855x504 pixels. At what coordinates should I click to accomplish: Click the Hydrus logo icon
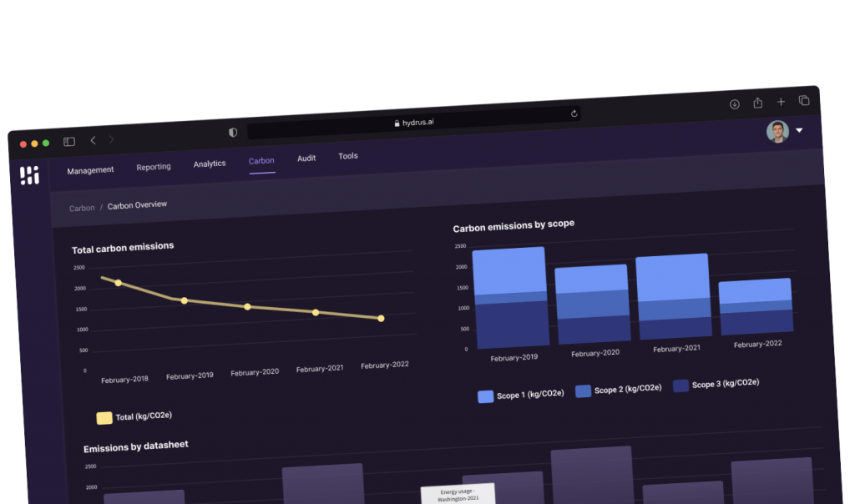(29, 175)
